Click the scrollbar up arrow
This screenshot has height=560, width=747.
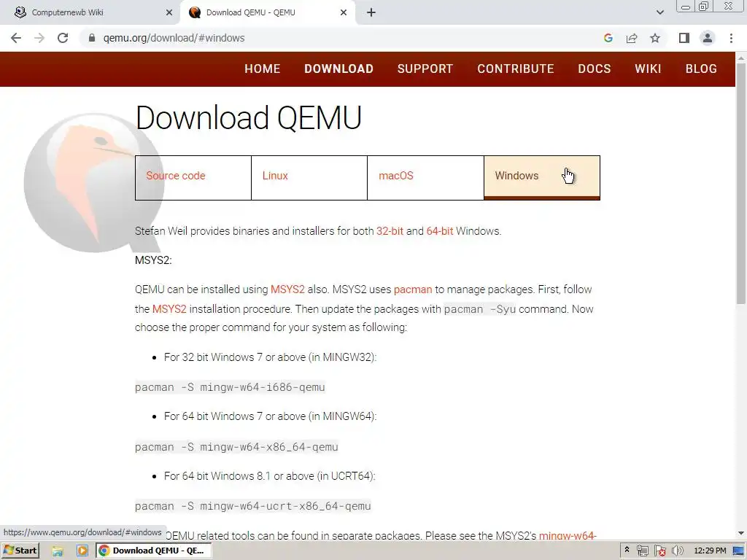click(741, 58)
